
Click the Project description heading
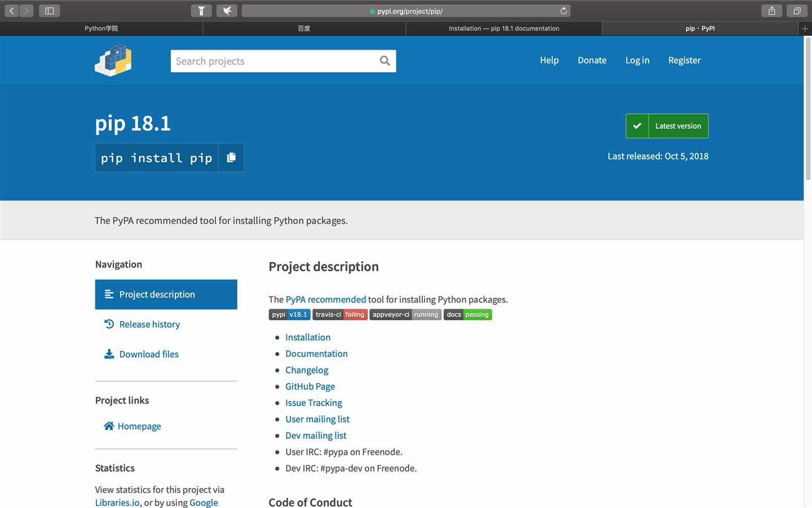click(x=324, y=266)
